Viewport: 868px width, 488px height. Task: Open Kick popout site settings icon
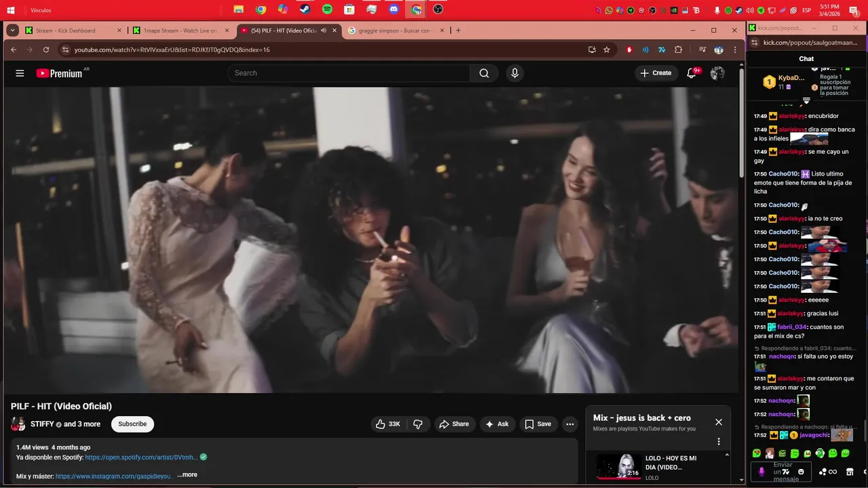click(755, 43)
